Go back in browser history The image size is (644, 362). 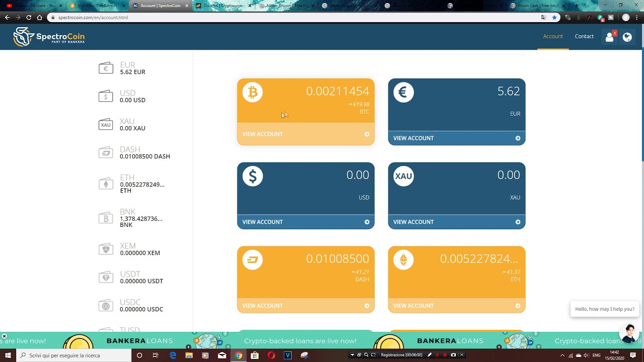click(x=7, y=17)
